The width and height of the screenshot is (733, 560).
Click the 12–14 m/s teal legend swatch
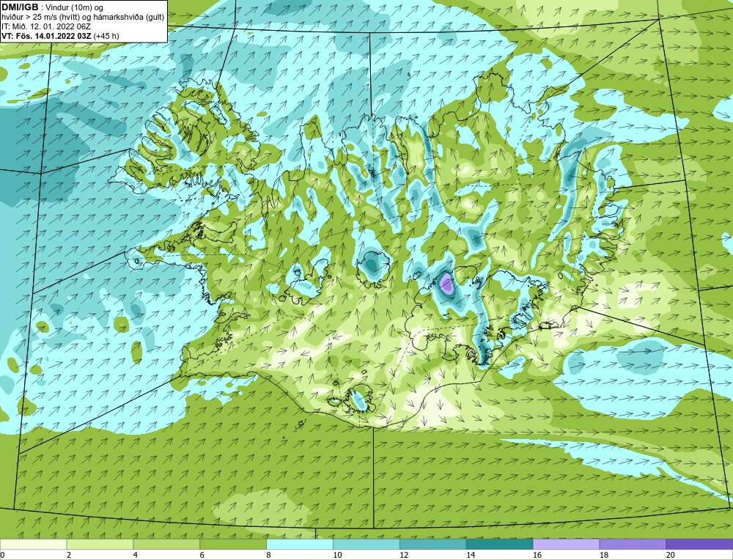tap(433, 544)
